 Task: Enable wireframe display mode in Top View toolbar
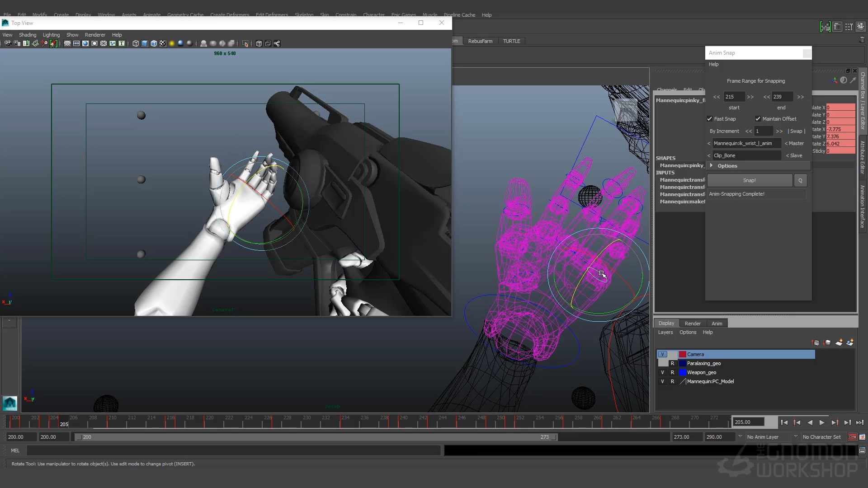point(136,43)
